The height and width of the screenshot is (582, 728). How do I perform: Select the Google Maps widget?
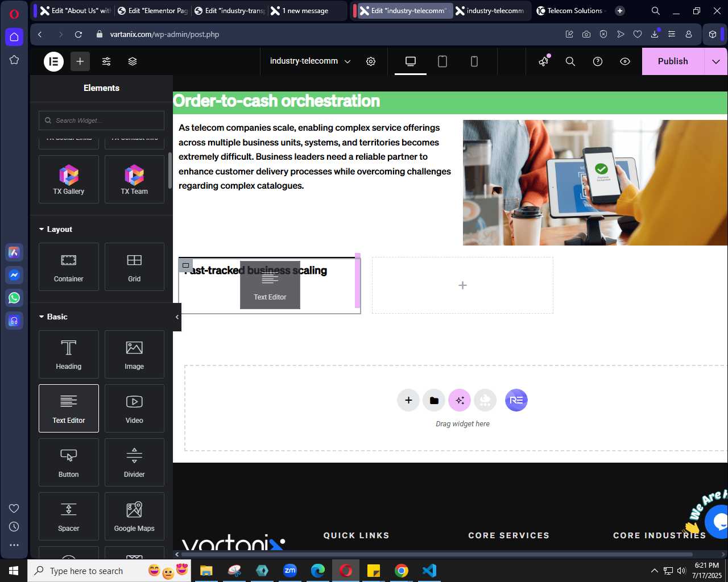pyautogui.click(x=134, y=516)
